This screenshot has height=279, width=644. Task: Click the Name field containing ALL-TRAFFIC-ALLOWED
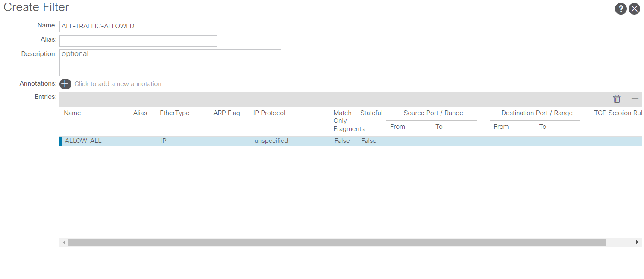tap(138, 26)
